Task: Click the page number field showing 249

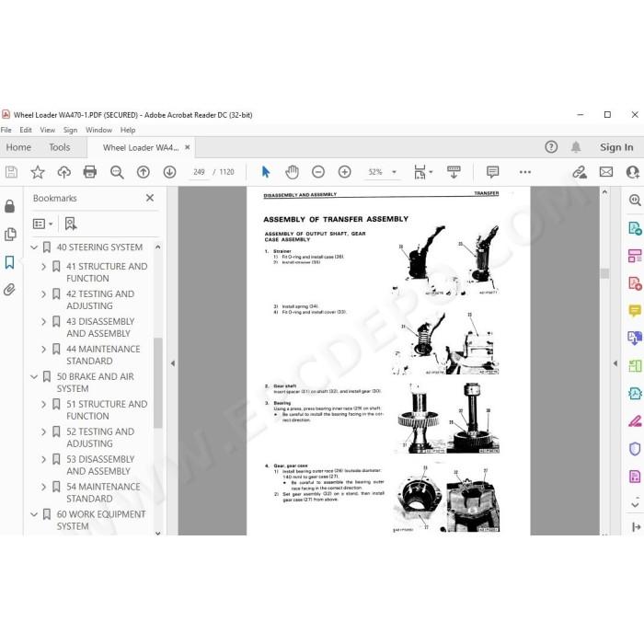Action: [200, 172]
